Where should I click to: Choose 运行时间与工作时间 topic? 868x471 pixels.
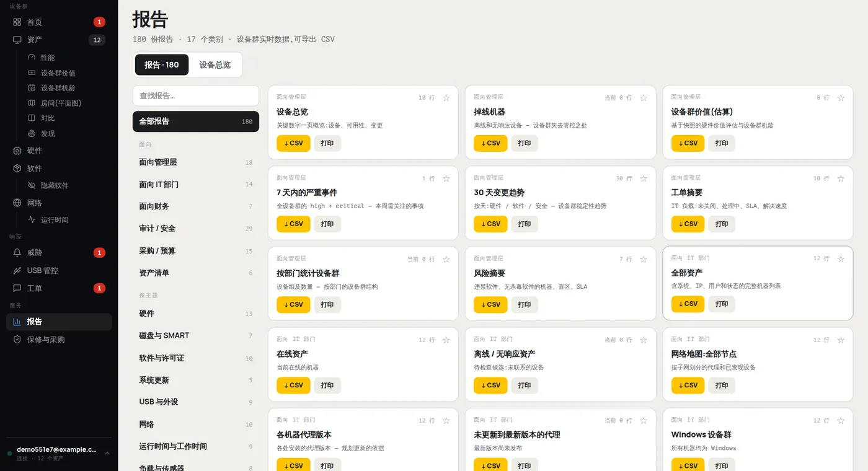[196, 446]
